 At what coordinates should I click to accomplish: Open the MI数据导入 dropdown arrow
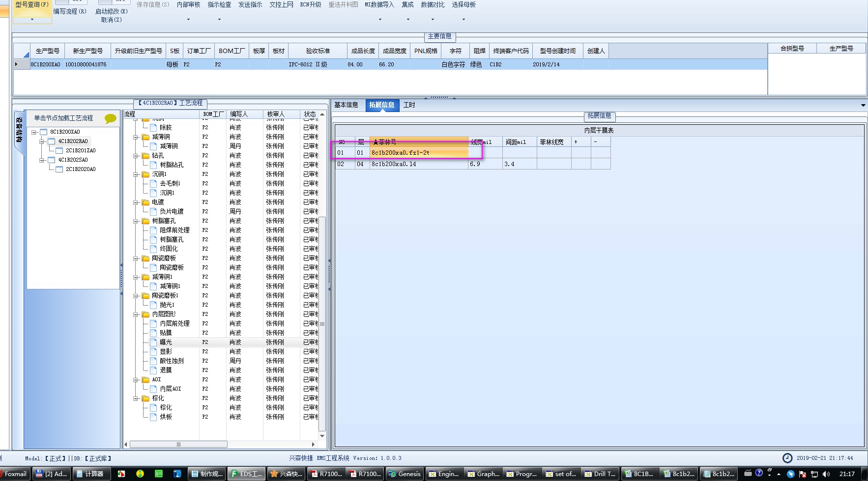(x=380, y=20)
